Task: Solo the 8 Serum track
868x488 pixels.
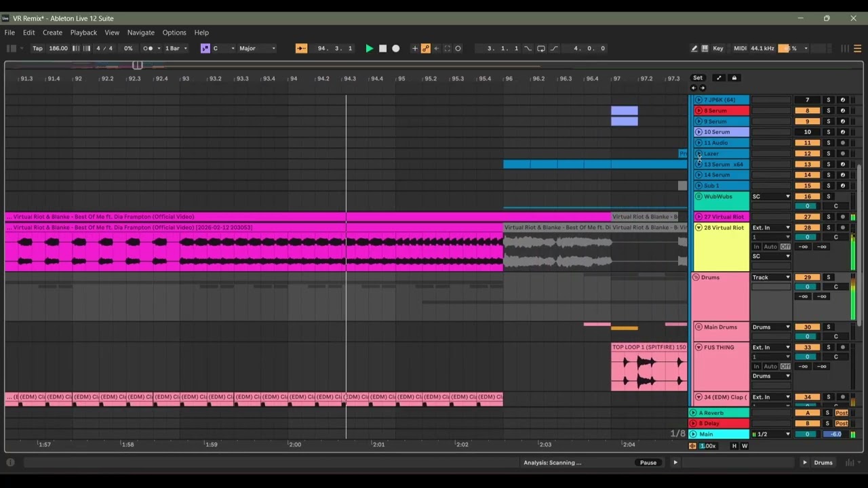Action: click(x=828, y=110)
